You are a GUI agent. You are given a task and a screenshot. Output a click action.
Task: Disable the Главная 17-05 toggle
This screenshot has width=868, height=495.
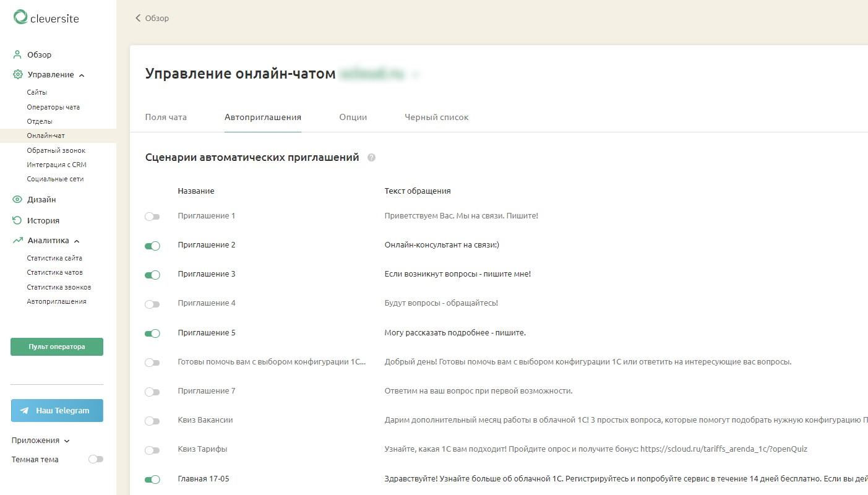152,479
